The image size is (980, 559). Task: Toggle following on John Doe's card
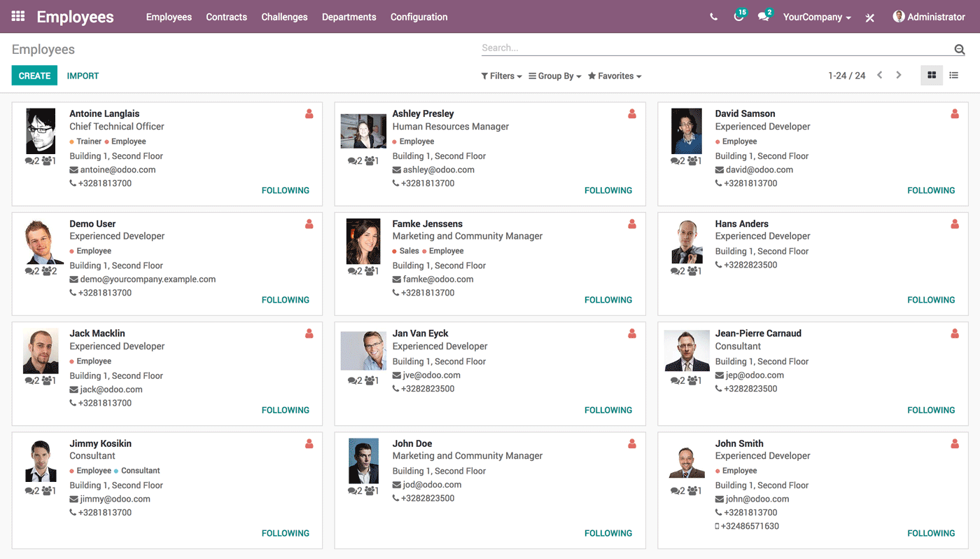coord(608,532)
